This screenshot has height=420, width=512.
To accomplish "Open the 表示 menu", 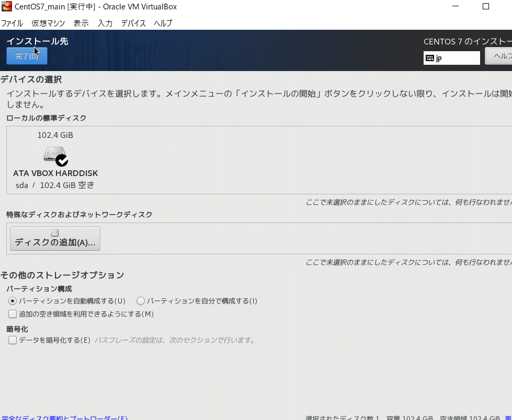I will coord(81,23).
